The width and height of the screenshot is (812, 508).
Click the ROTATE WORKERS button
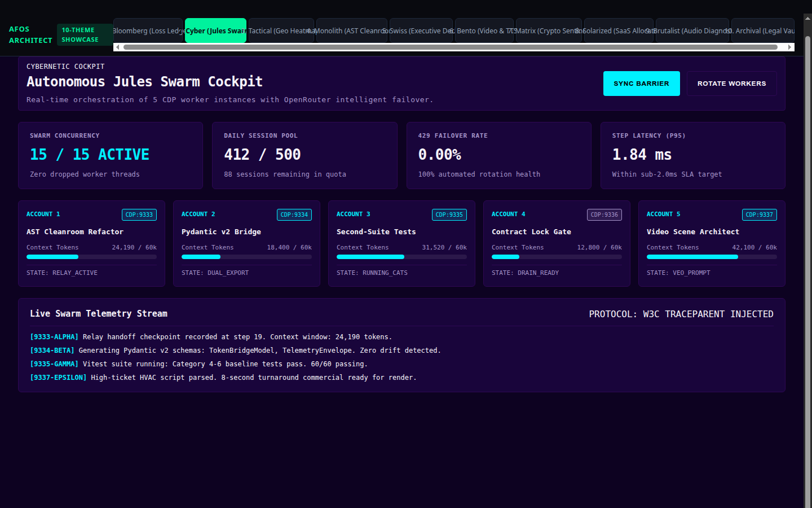click(731, 84)
